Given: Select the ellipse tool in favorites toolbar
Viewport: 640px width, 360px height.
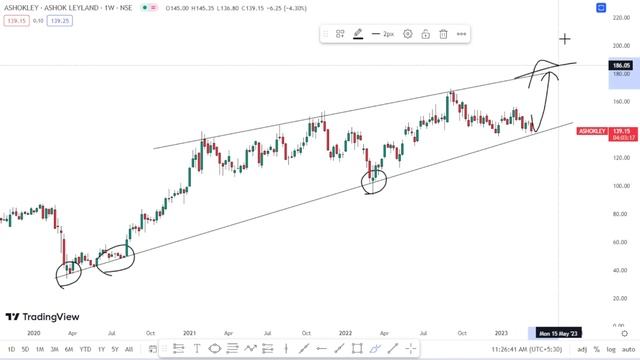Looking at the screenshot, I should click(x=215, y=348).
